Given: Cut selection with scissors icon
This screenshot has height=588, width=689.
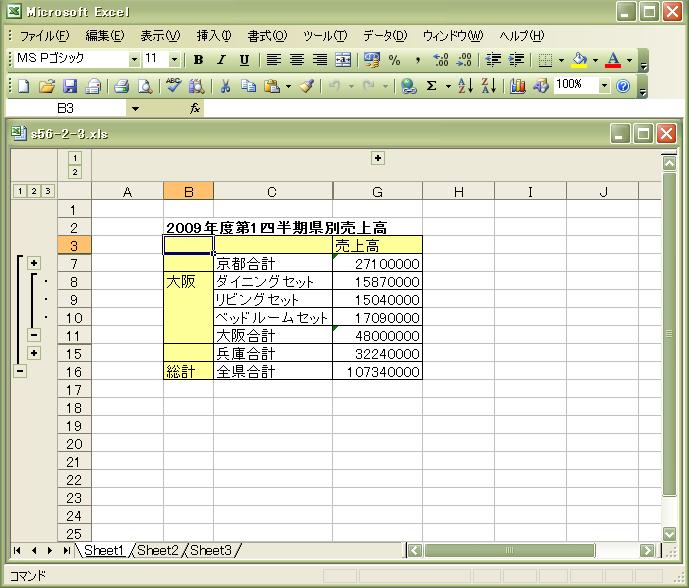Looking at the screenshot, I should coord(225,86).
